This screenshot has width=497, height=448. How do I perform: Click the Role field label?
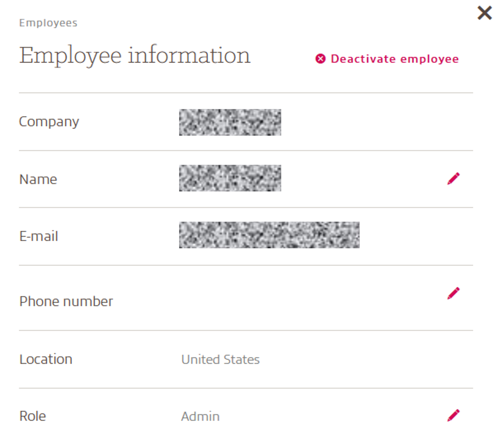coord(33,416)
